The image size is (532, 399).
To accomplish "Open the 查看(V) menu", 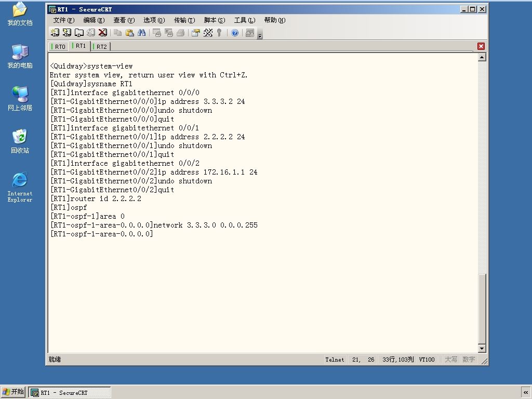I will pyautogui.click(x=124, y=20).
